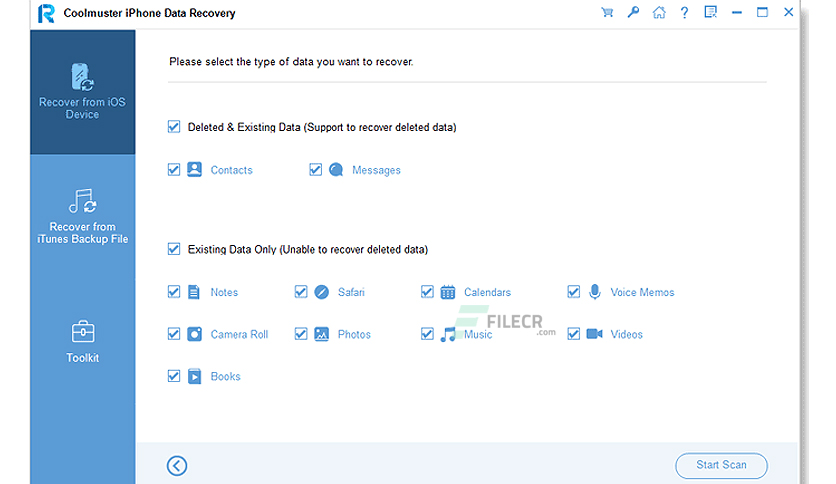Click the Music note icon

point(448,334)
